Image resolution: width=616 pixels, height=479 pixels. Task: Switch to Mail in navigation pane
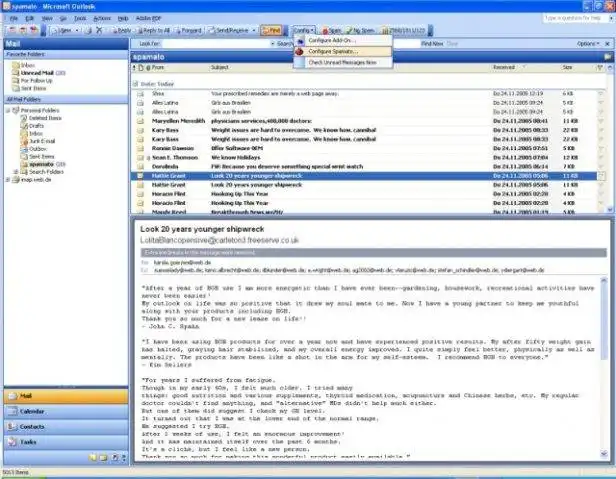66,396
